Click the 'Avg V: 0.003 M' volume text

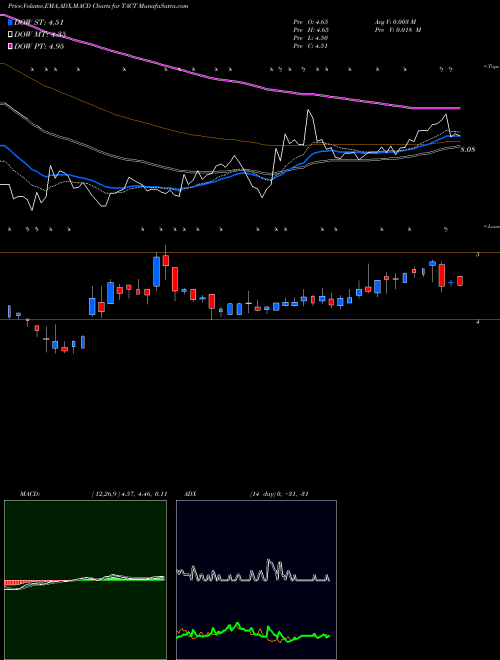click(398, 21)
